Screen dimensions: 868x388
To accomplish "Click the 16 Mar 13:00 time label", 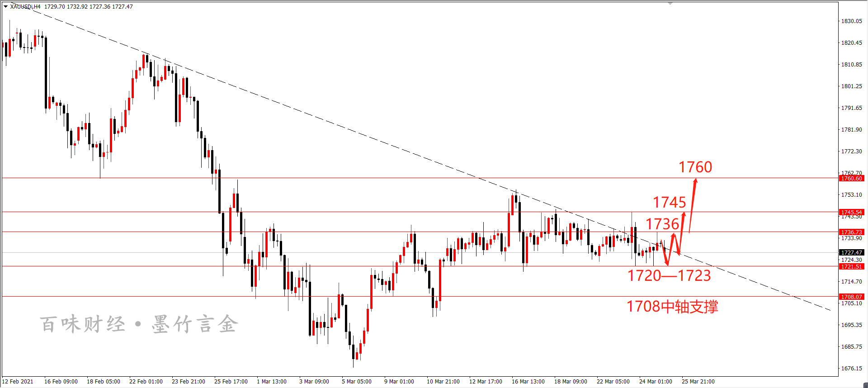I will [x=528, y=382].
